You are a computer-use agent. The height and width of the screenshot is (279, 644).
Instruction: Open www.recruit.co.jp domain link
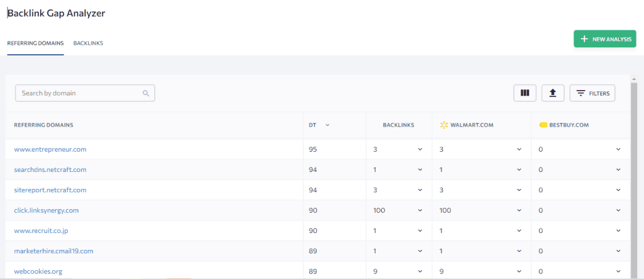tap(41, 231)
